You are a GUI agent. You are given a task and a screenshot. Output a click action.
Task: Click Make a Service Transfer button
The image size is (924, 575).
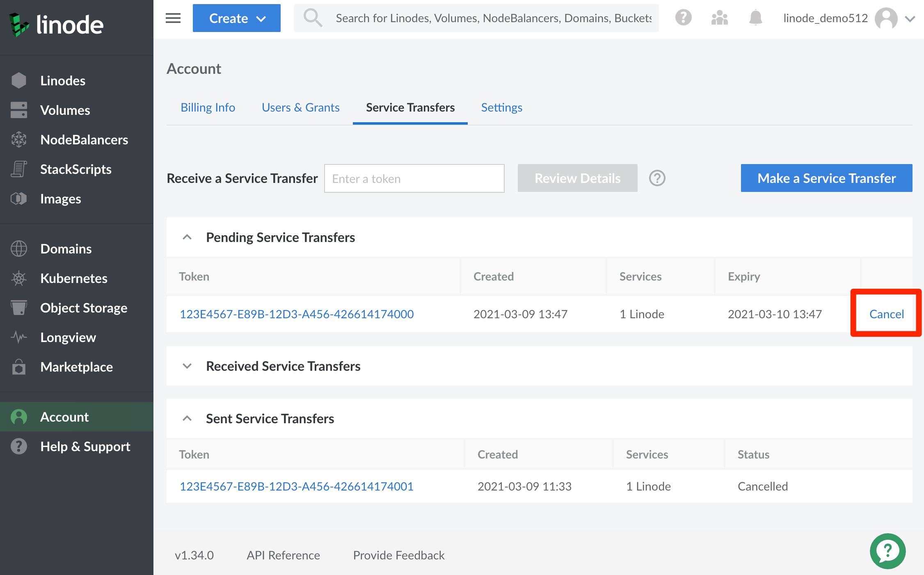(x=826, y=178)
